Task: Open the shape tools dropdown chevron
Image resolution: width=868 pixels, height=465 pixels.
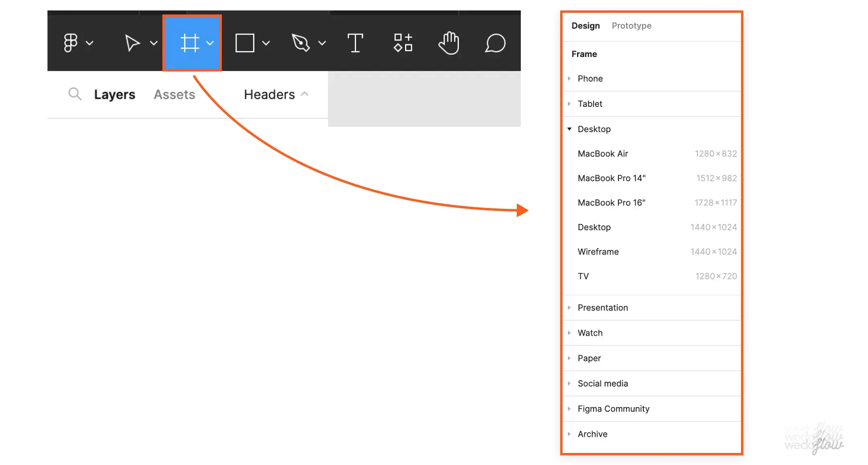Action: point(266,43)
